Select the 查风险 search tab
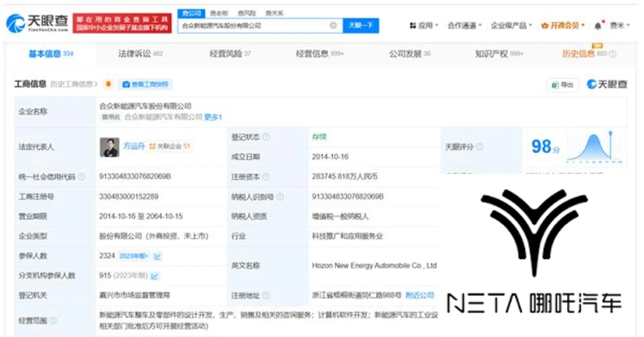This screenshot has height=337, width=644. click(x=246, y=13)
